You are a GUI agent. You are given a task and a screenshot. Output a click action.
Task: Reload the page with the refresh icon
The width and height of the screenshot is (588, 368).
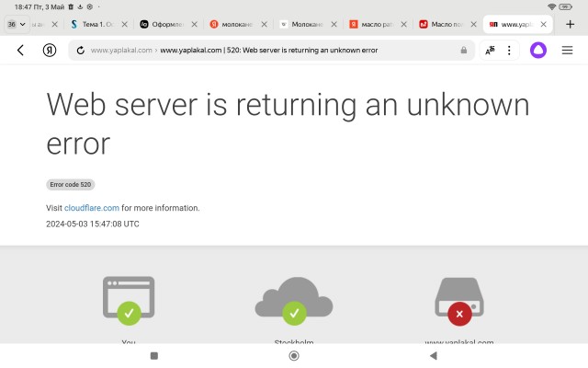coord(80,50)
